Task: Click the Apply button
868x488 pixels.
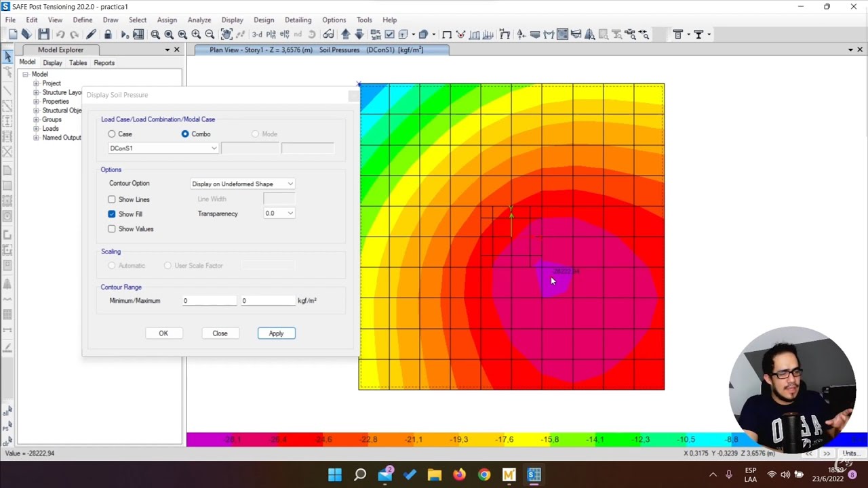Action: 276,333
